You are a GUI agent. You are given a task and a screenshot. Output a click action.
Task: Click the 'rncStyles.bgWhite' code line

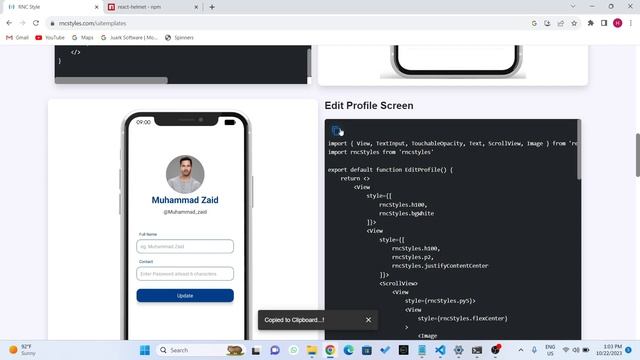[x=406, y=213]
